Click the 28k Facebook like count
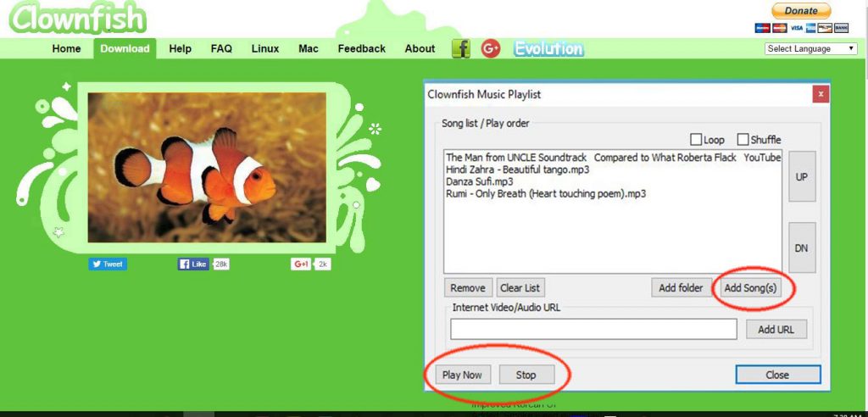The width and height of the screenshot is (868, 417). pos(221,264)
